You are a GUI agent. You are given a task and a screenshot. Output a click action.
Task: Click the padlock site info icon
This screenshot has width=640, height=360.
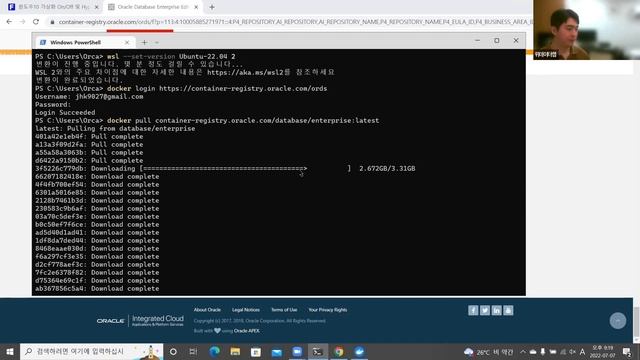[x=52, y=22]
